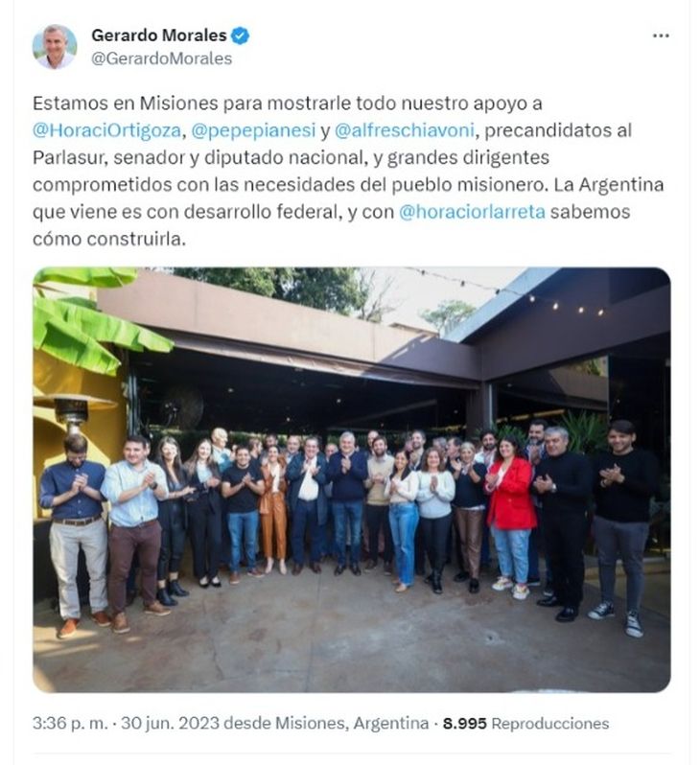This screenshot has height=765, width=700.
Task: Click the woman in red jacket in photo
Action: coord(510,516)
